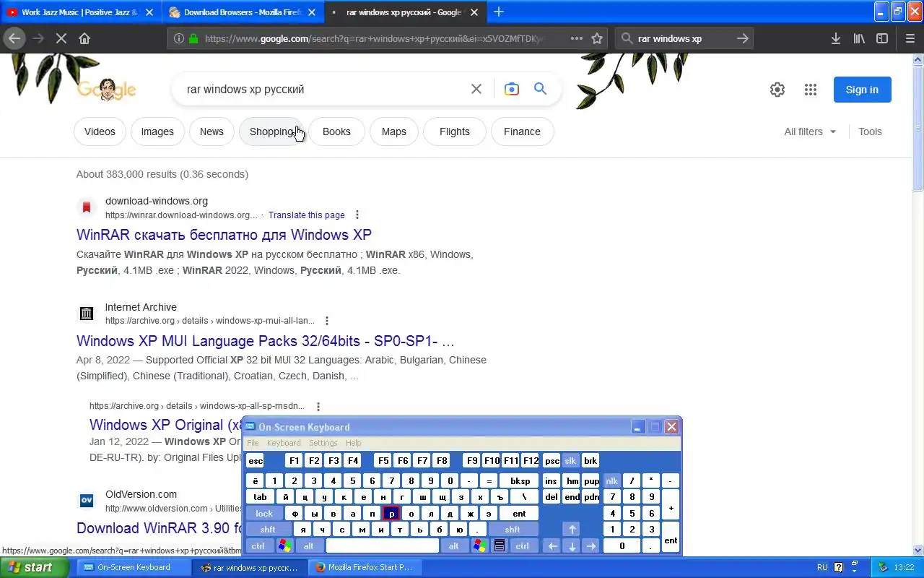Open page actions three-dot menu in URL bar
This screenshot has width=924, height=578.
[x=577, y=38]
